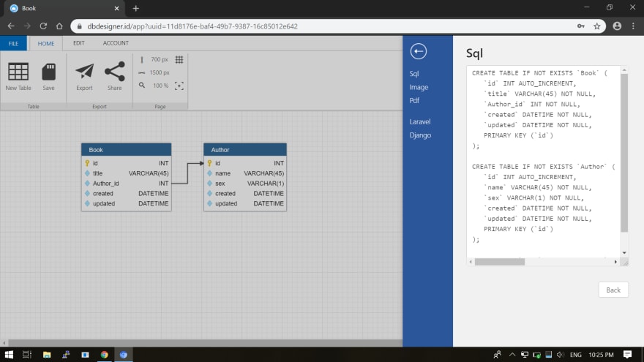Open the ACCOUNT tab

pyautogui.click(x=116, y=43)
